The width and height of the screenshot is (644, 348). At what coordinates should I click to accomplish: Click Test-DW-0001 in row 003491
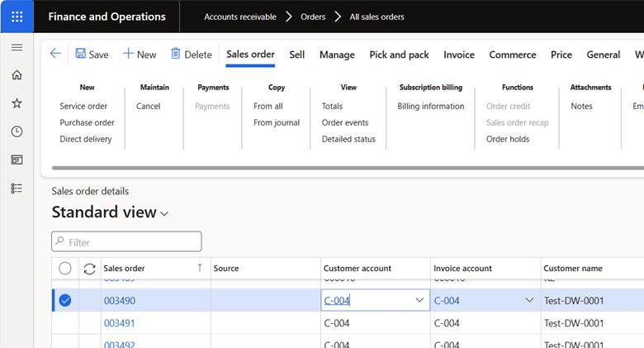point(574,323)
